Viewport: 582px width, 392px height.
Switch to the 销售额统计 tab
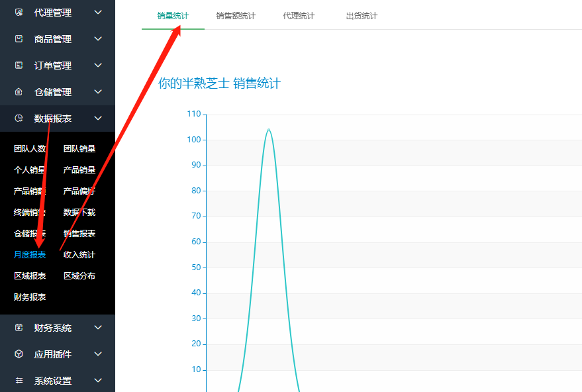[x=236, y=16]
